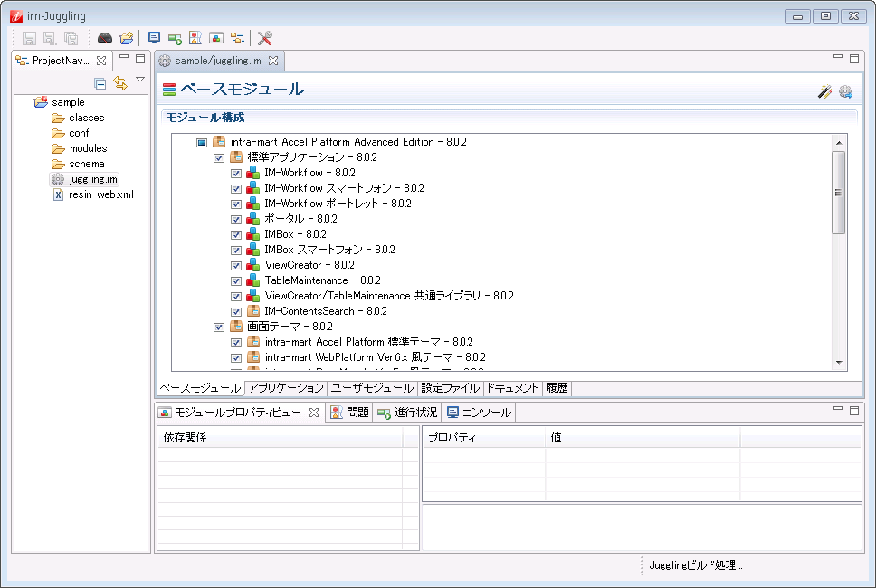Open the 進行状況 view tab
Screen dimensions: 876x588
tap(406, 413)
